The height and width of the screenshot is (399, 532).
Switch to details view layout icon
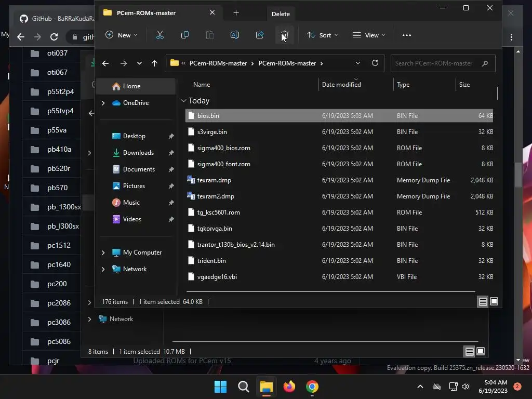coord(483,302)
